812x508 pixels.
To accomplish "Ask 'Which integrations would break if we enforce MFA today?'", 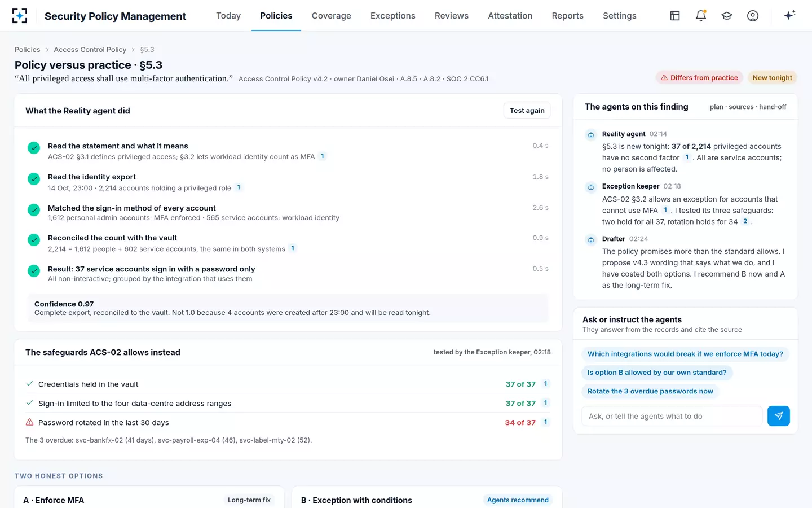I will (685, 354).
